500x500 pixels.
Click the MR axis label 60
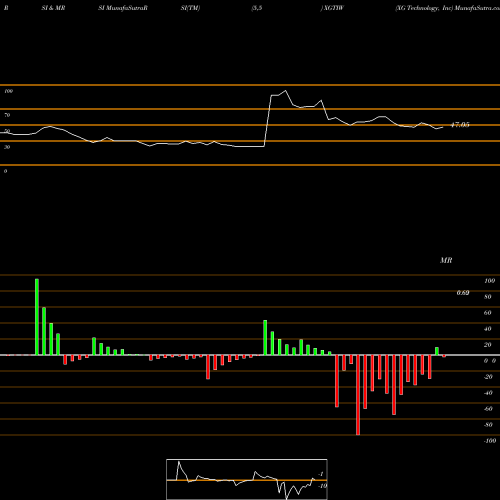click(x=488, y=313)
